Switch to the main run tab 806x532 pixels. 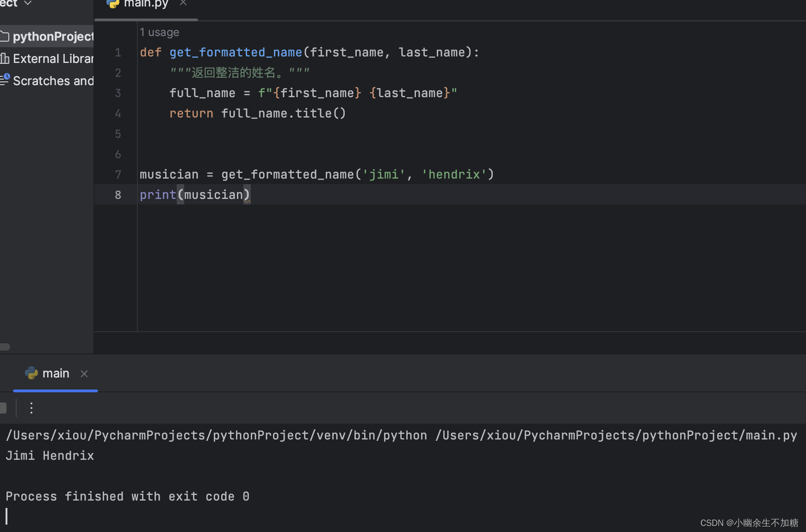click(x=56, y=373)
